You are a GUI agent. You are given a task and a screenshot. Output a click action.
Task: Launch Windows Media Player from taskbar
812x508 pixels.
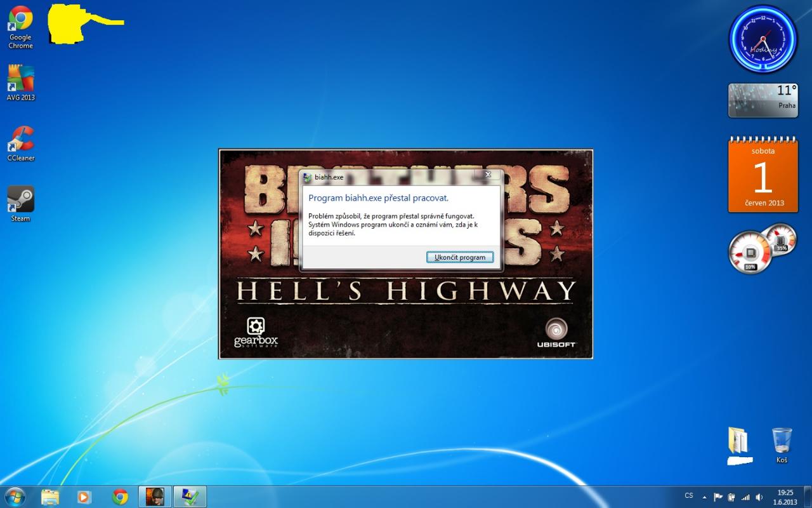coord(84,497)
